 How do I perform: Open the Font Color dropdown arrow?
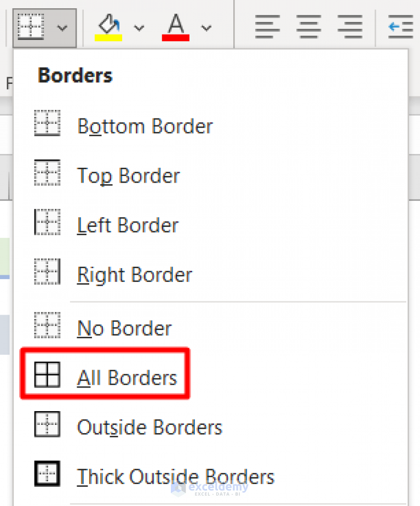tap(206, 27)
